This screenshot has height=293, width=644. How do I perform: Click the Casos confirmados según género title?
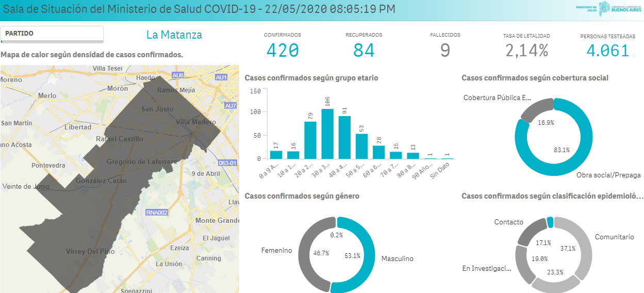click(302, 196)
